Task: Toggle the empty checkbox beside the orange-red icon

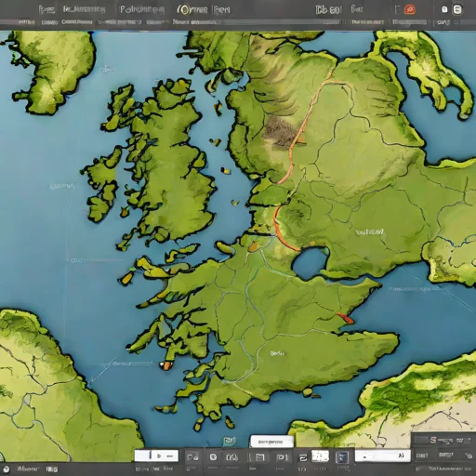Action: (398, 10)
